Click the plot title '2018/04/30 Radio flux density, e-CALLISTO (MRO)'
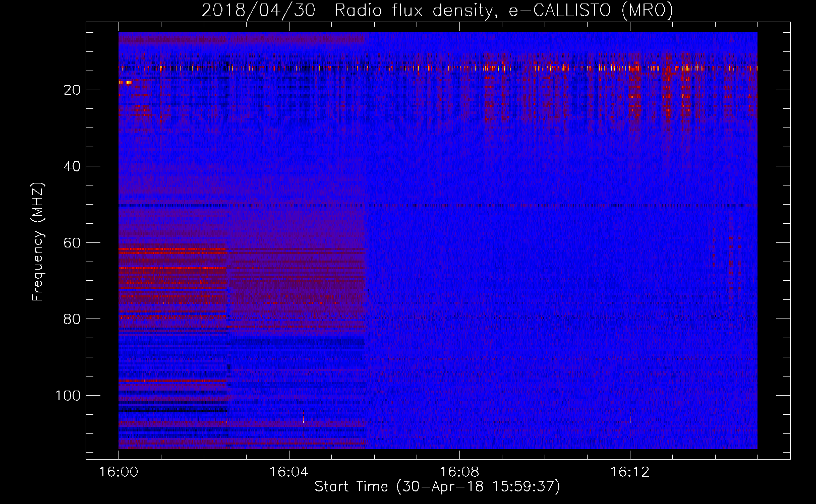This screenshot has height=504, width=816. [437, 11]
